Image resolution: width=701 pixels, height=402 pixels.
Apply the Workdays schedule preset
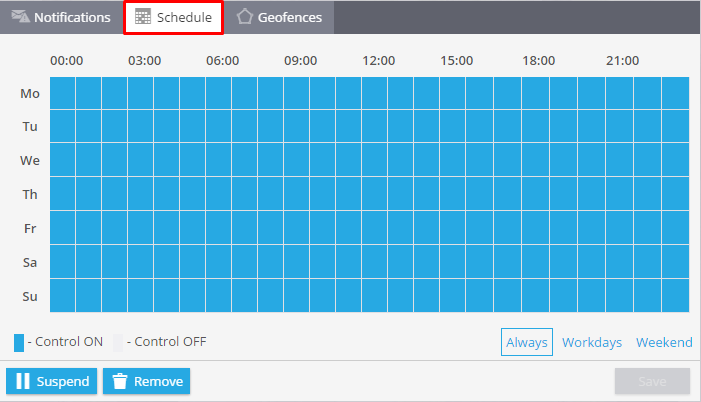592,342
